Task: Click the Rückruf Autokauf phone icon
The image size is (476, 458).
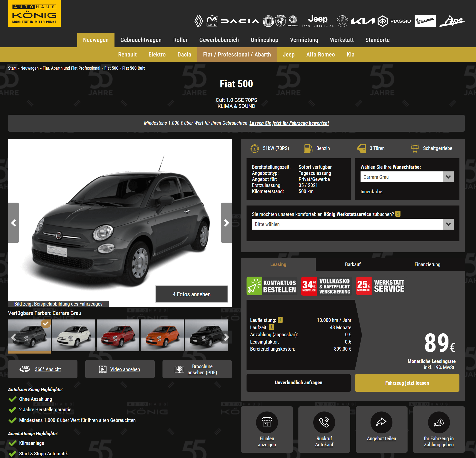Action: 324,422
